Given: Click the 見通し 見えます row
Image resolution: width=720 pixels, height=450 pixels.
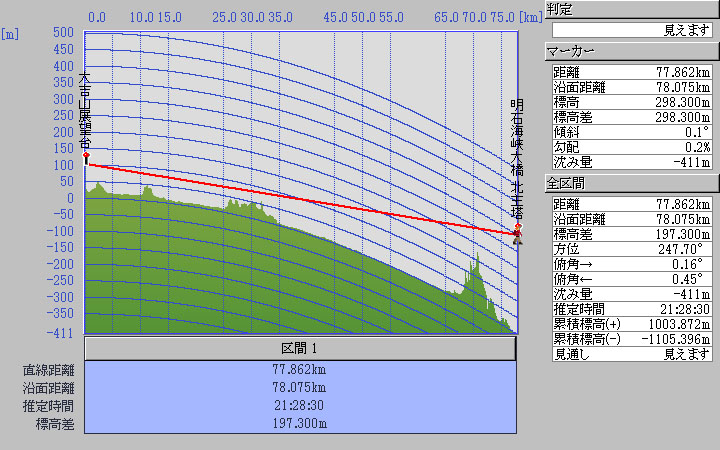Looking at the screenshot, I should coord(632,354).
